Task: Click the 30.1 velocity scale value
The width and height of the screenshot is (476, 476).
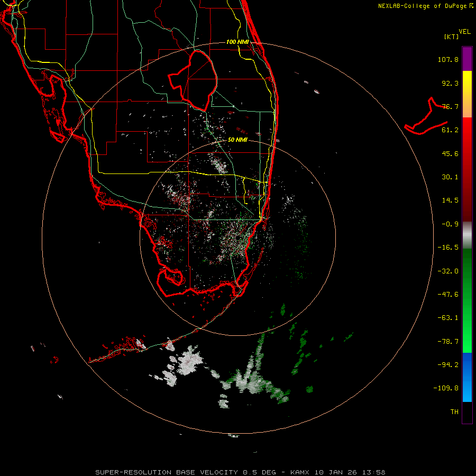Action: 450,177
